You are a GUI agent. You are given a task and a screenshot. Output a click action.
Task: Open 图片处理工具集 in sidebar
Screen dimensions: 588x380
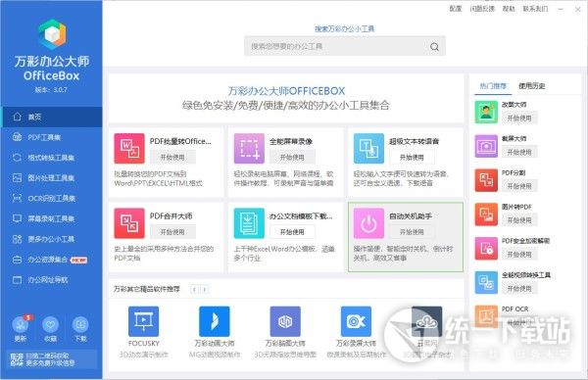(x=52, y=177)
